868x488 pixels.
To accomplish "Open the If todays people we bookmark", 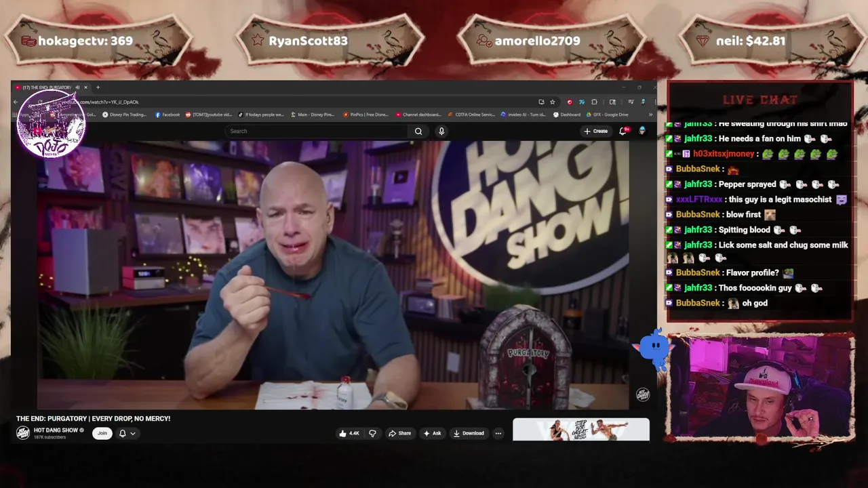I will [261, 115].
